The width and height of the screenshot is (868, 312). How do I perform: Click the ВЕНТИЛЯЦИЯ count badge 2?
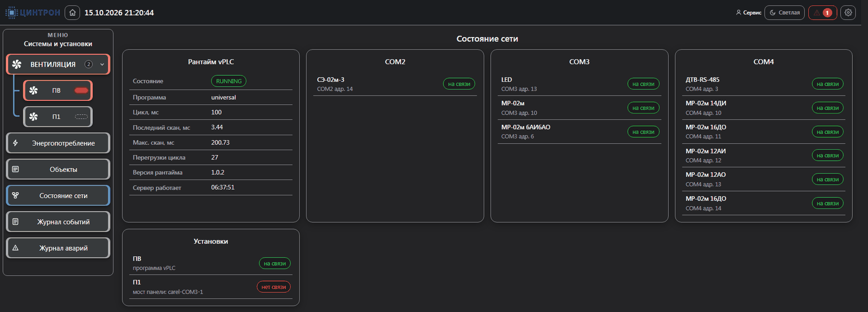(x=88, y=64)
